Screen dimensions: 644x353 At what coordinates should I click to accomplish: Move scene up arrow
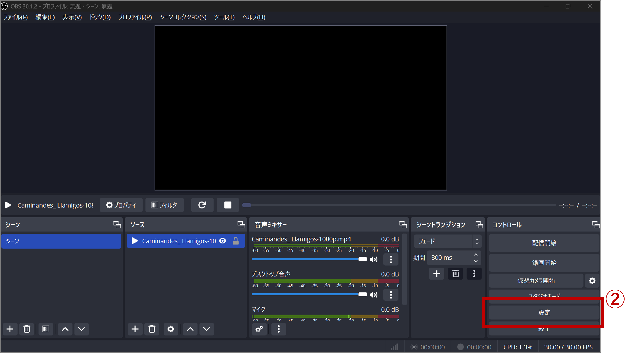[65, 329]
